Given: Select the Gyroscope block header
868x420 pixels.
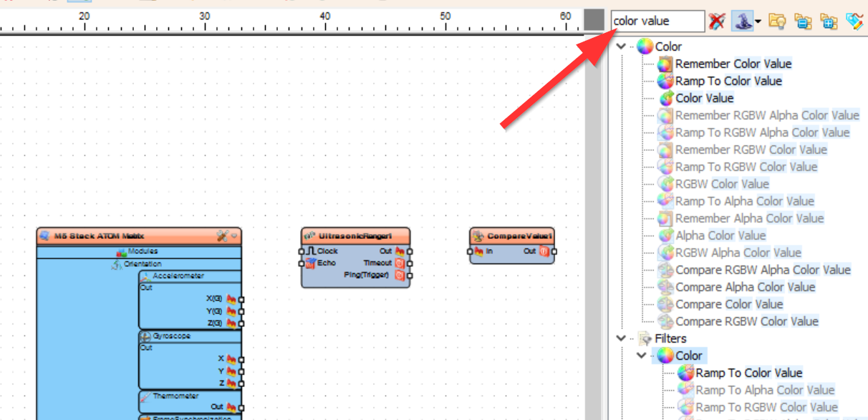Looking at the screenshot, I should [190, 336].
